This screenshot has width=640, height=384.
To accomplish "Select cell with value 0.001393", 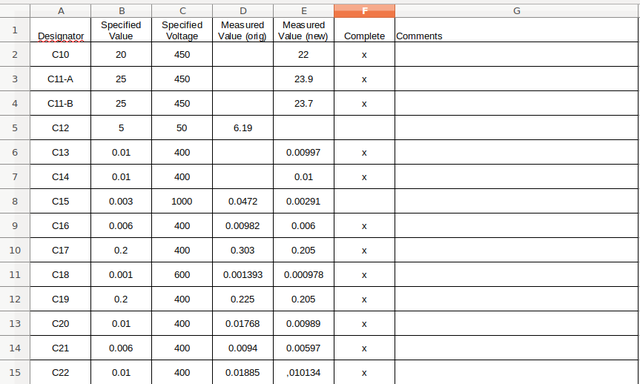I will coord(243,275).
